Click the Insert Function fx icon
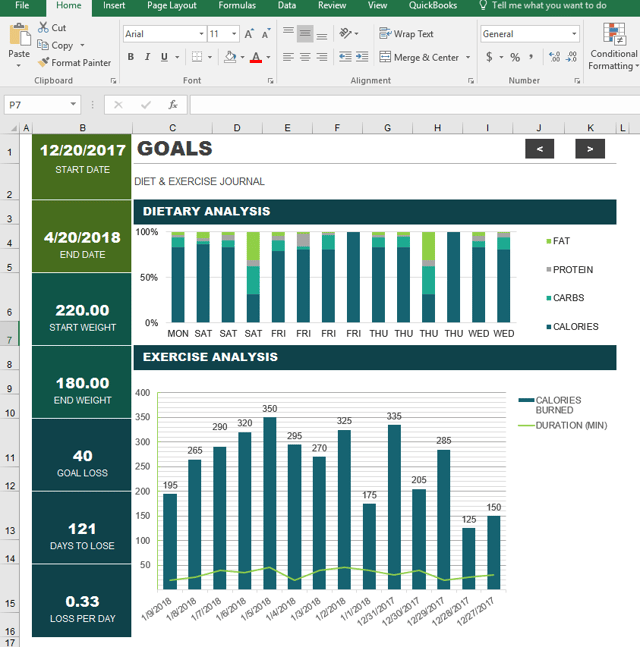The width and height of the screenshot is (640, 647). point(173,105)
